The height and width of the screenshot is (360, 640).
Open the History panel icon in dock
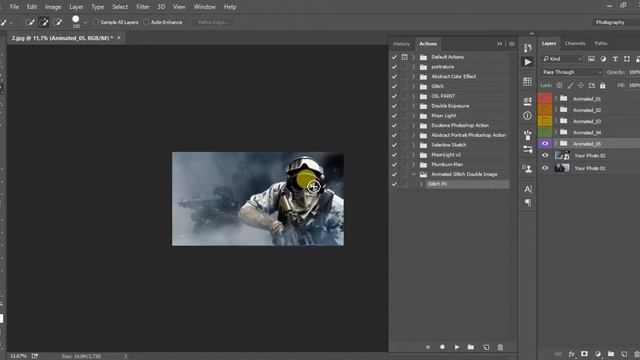click(x=527, y=48)
